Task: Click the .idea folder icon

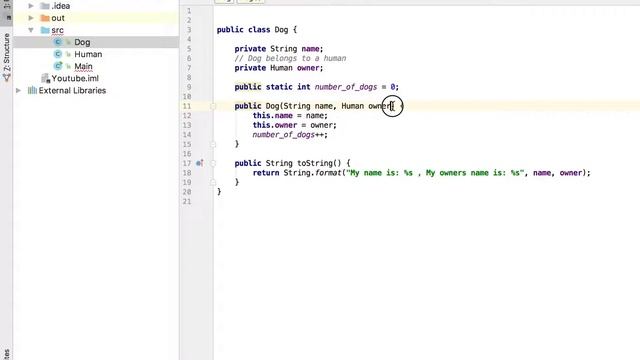Action: pos(45,6)
